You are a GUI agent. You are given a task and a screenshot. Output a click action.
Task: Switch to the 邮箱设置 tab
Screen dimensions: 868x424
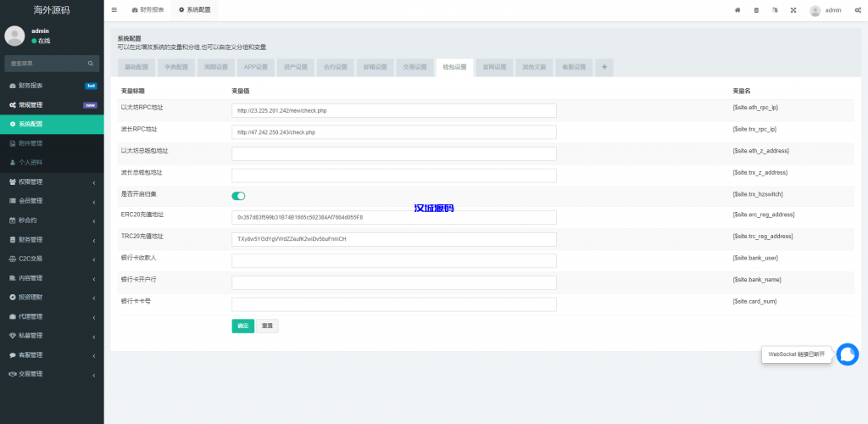pos(376,67)
